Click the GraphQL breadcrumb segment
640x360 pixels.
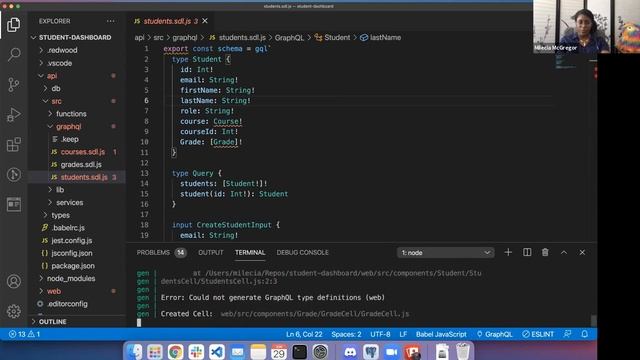point(289,38)
